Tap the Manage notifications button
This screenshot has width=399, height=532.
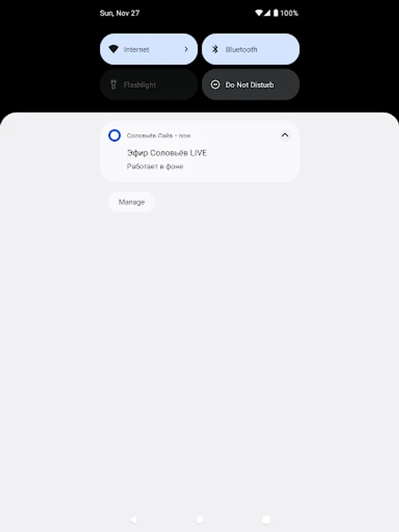pyautogui.click(x=132, y=202)
